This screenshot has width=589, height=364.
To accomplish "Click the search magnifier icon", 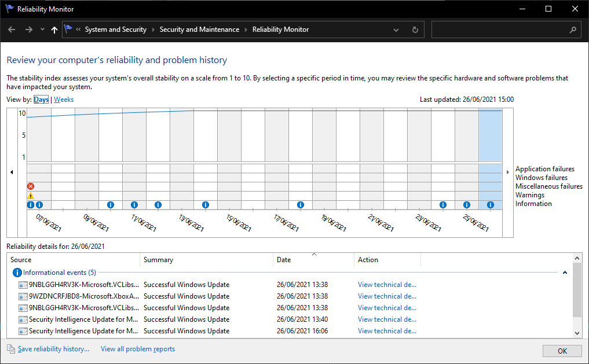I will (x=573, y=30).
